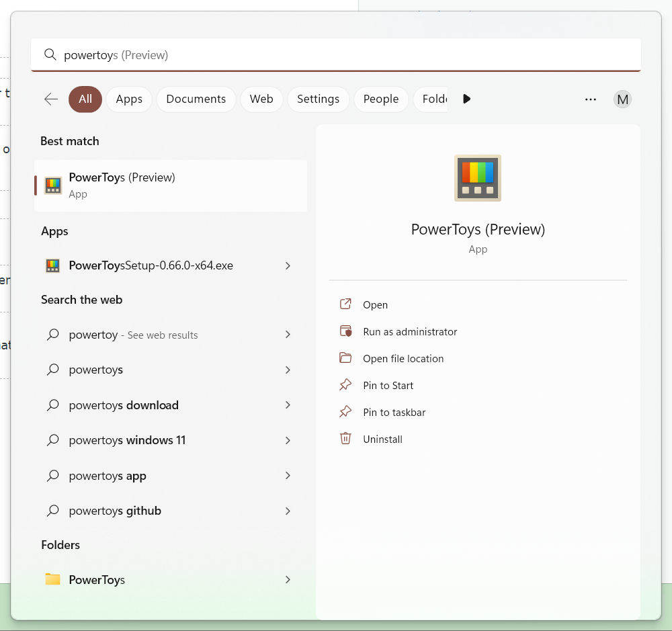Click Open in the PowerToys preview pane
672x631 pixels.
[375, 305]
